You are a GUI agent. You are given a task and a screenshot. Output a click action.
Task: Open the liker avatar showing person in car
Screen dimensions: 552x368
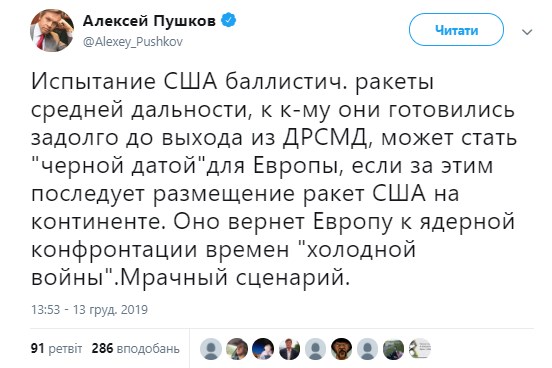237,349
